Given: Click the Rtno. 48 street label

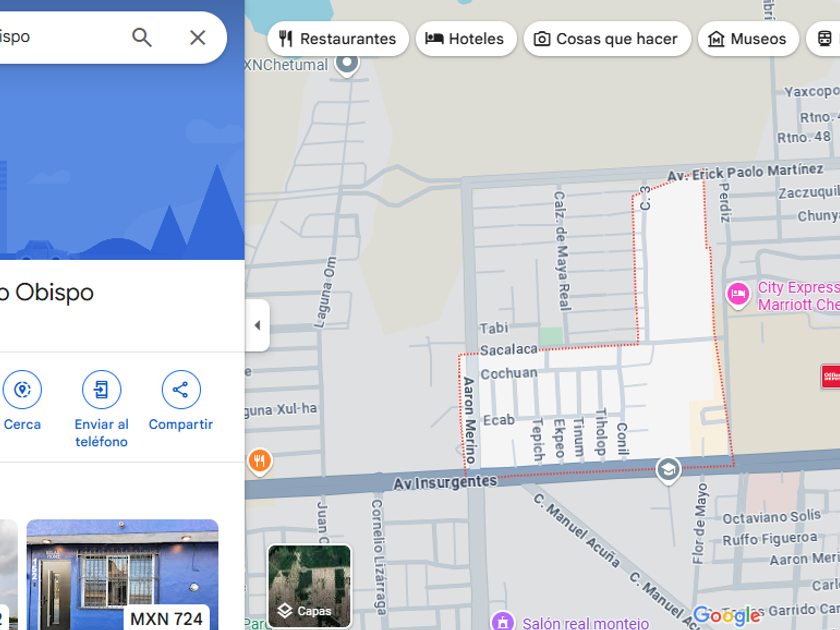Looking at the screenshot, I should point(804,137).
